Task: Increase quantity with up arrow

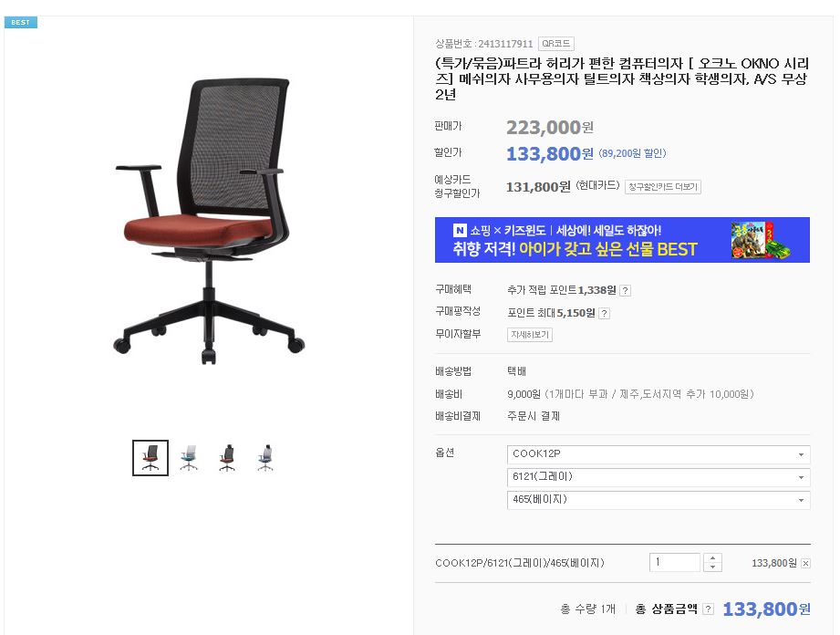Action: (x=713, y=557)
